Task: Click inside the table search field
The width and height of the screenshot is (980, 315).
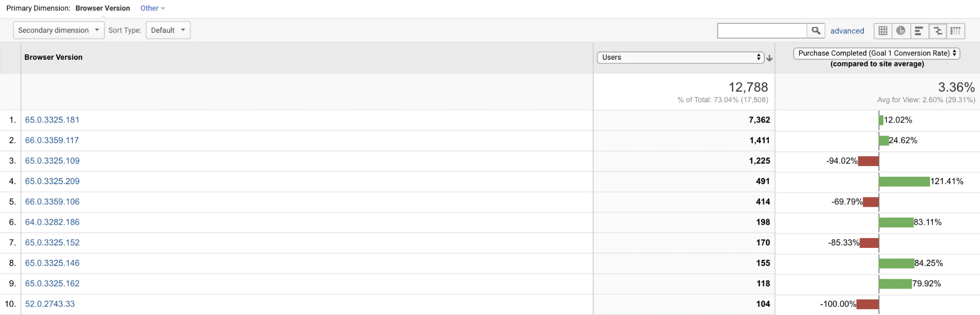Action: coord(761,30)
